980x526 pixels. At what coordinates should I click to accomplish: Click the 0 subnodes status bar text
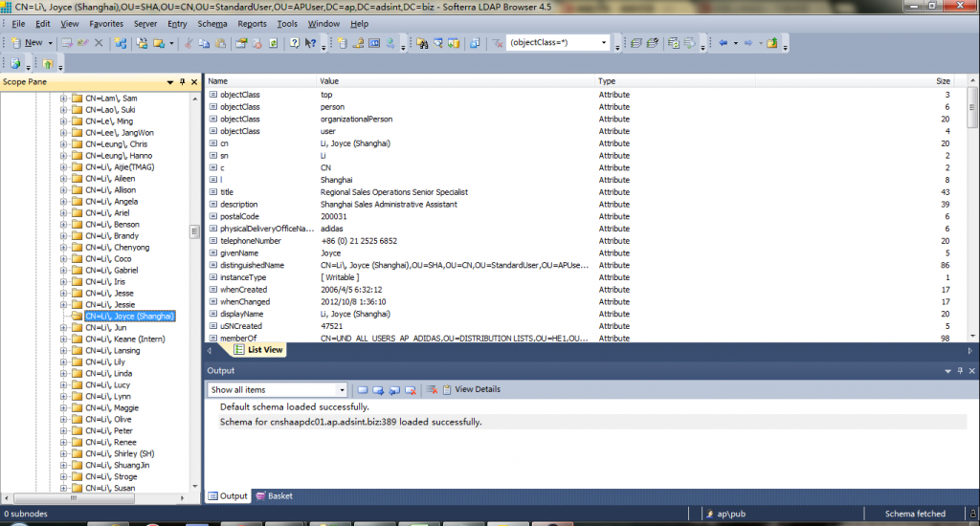(x=26, y=514)
